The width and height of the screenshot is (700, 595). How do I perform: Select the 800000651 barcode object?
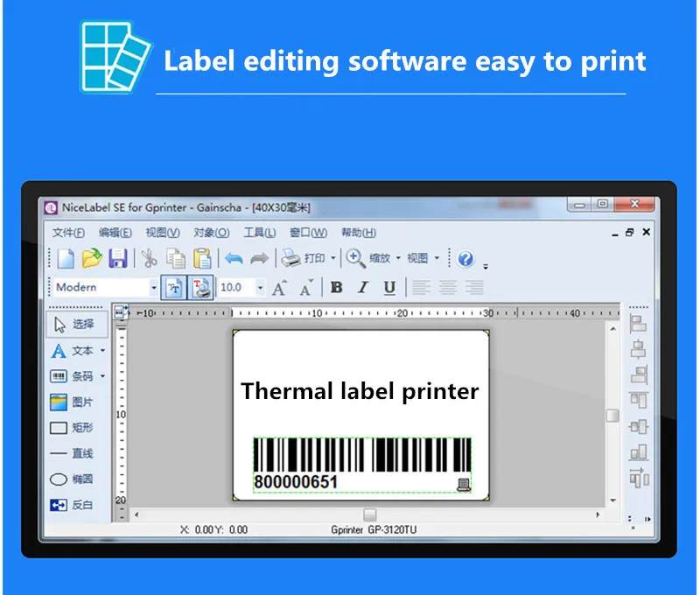click(362, 465)
